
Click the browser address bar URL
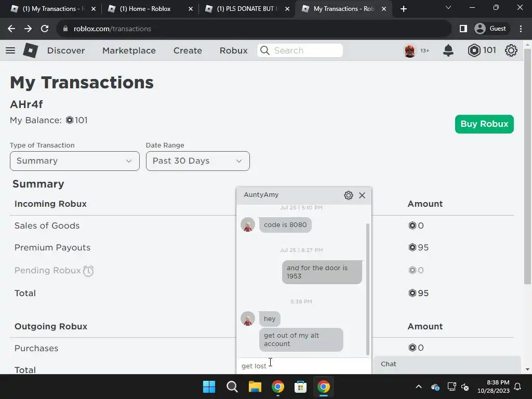[112, 29]
